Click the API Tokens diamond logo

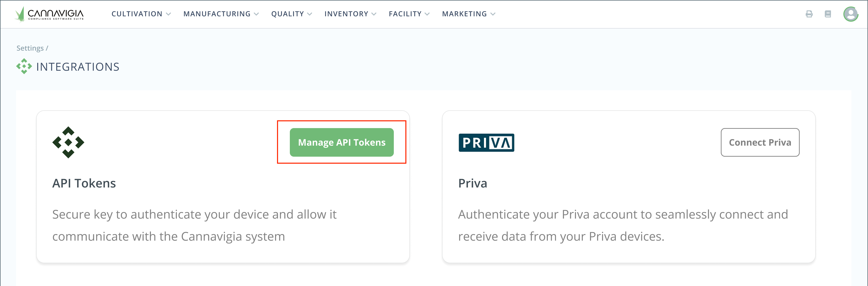click(x=68, y=142)
